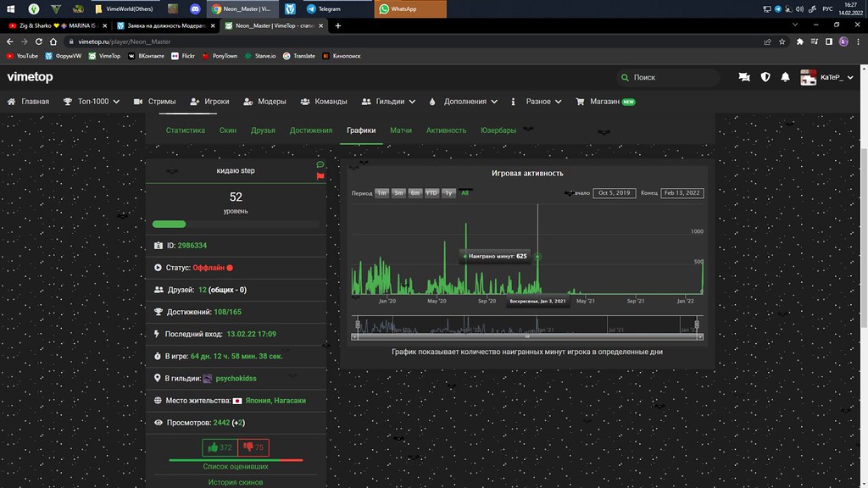The height and width of the screenshot is (488, 868).
Task: Like the player with thumbs-up 372
Action: pos(220,447)
